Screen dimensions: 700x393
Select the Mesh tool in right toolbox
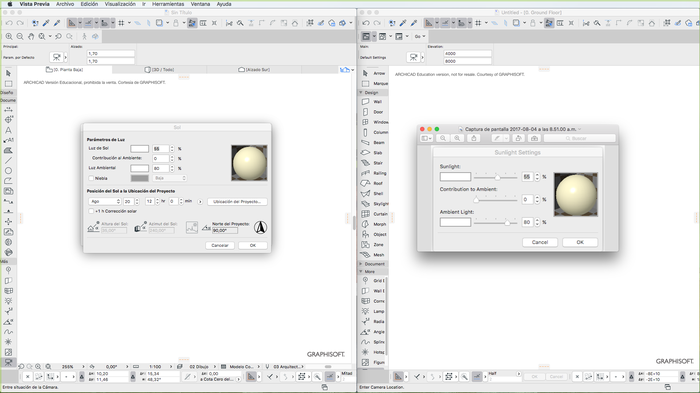coord(373,255)
